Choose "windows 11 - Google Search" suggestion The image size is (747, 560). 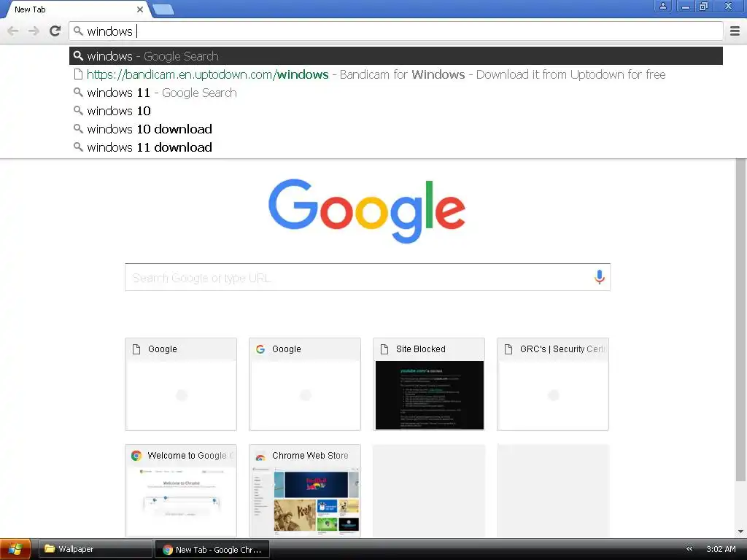click(396, 93)
